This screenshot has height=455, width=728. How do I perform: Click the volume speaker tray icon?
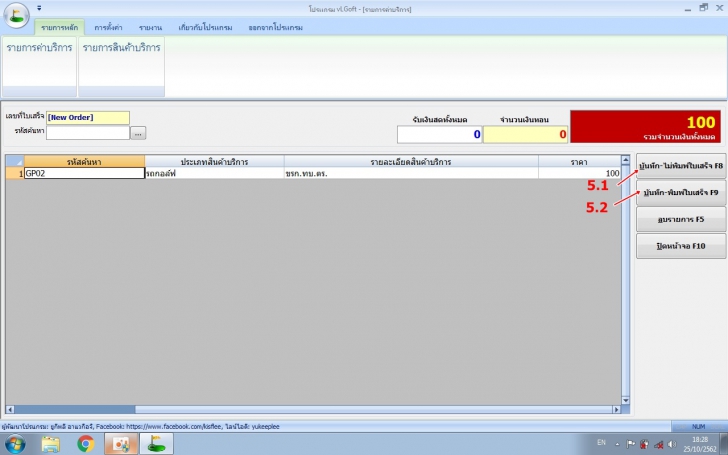[672, 444]
